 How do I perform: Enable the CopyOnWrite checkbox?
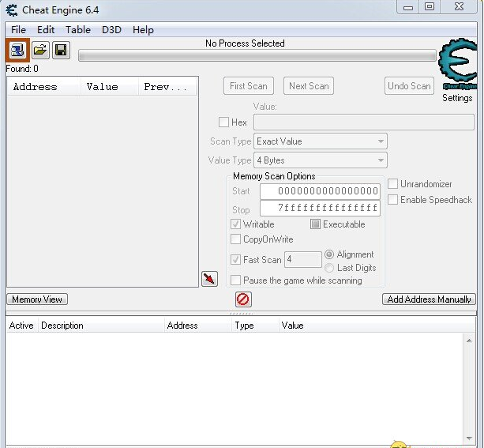235,239
